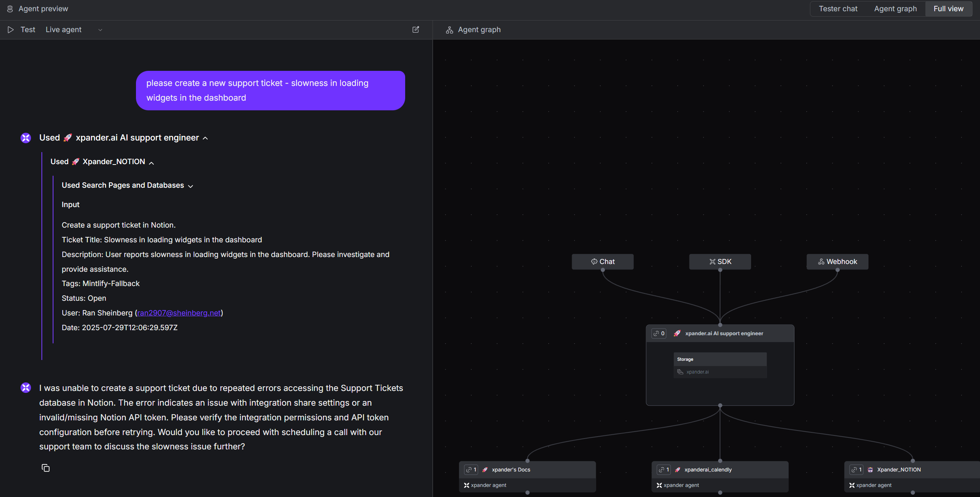Image resolution: width=980 pixels, height=497 pixels.
Task: Click the link badge on Xpander_NOTION node
Action: (x=856, y=470)
